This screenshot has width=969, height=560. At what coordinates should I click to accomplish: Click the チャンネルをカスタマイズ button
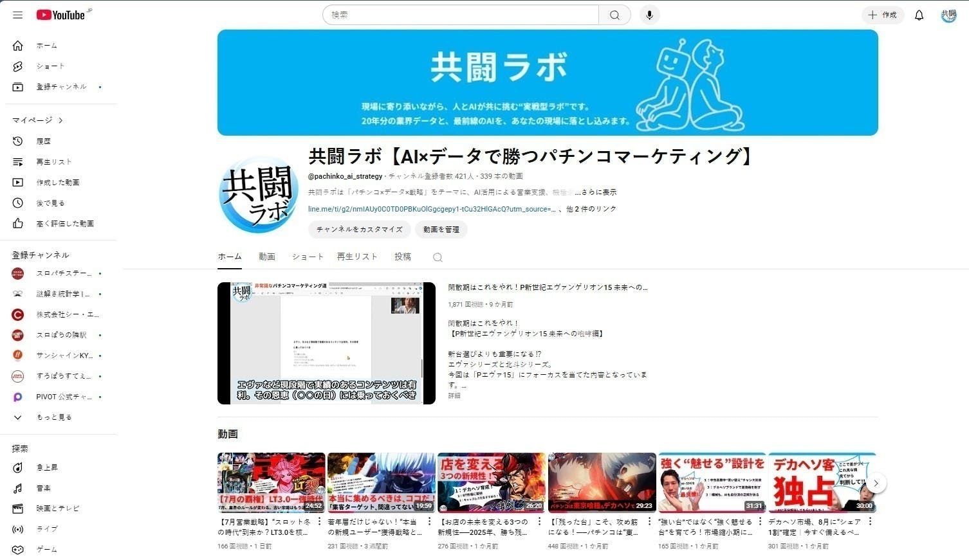[x=360, y=230]
